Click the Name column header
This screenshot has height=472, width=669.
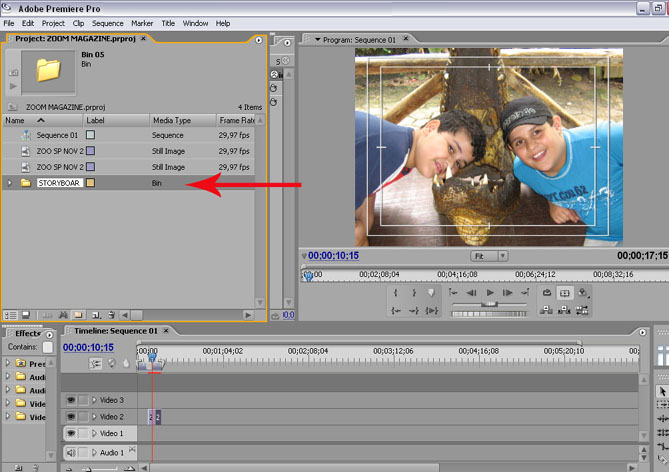pyautogui.click(x=15, y=120)
